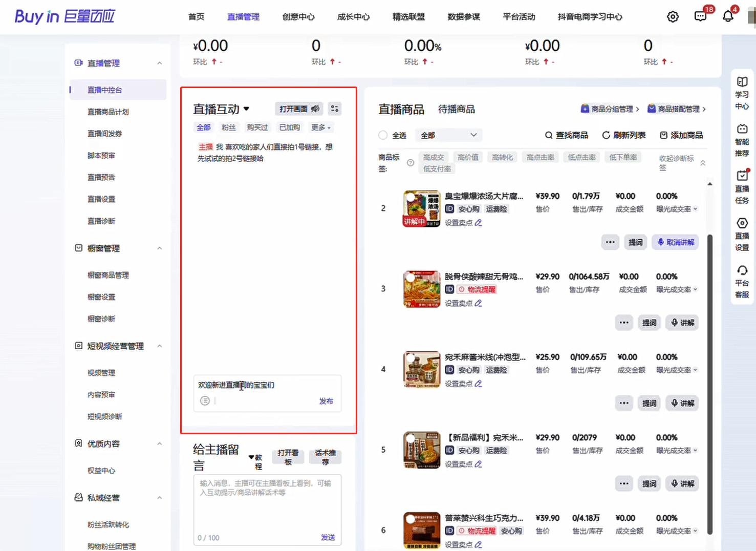The width and height of the screenshot is (756, 551).
Task: Select 粉丝 comment filter tab
Action: point(229,128)
